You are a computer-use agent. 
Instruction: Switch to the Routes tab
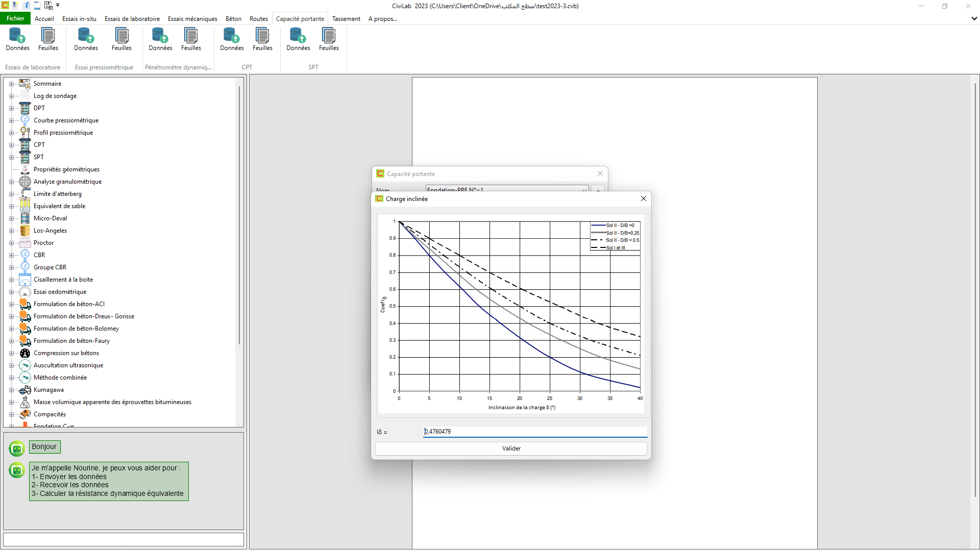click(x=258, y=19)
